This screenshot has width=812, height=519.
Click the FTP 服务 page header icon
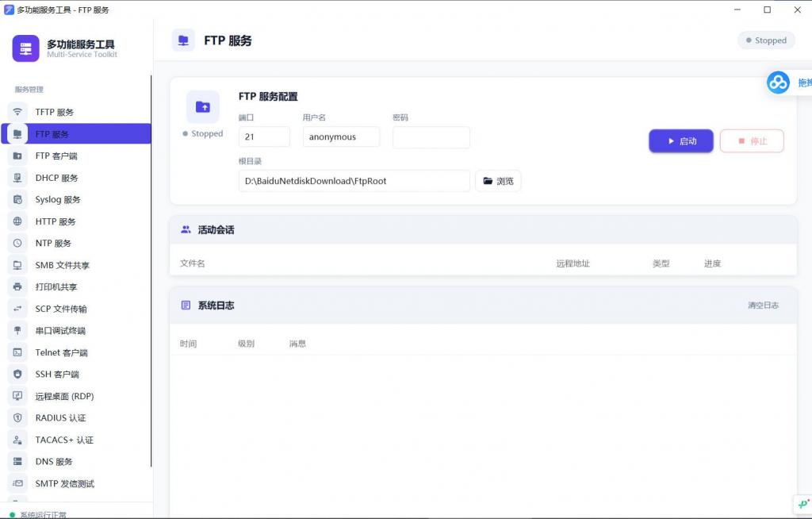183,40
